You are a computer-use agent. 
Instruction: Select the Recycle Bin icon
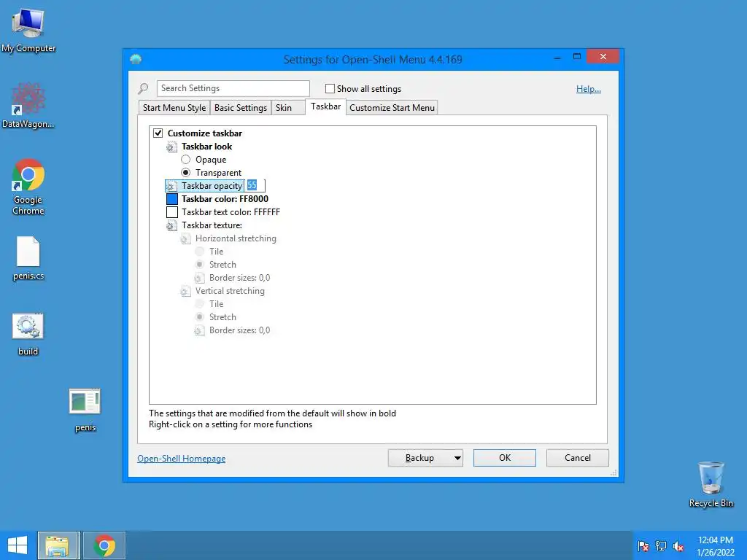711,484
